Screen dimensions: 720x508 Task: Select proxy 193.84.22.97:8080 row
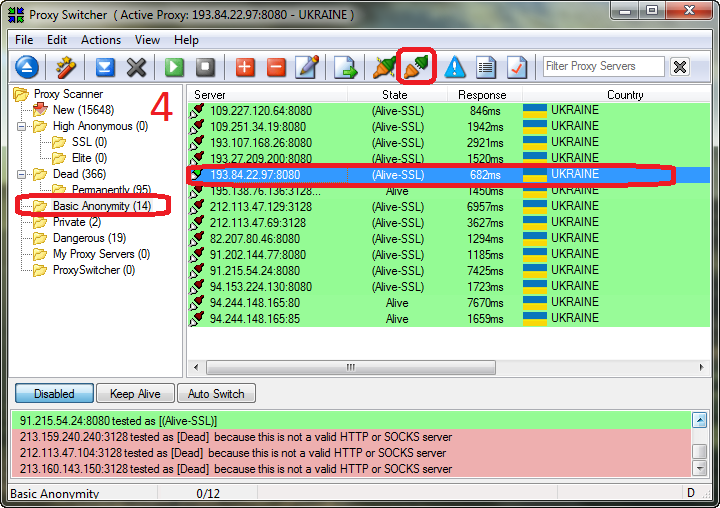(x=449, y=175)
